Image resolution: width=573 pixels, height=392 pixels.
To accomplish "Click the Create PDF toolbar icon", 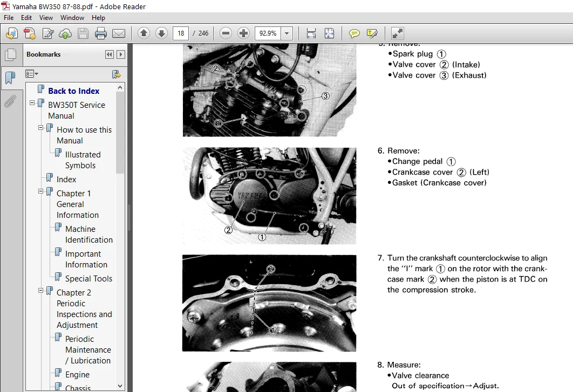I will pyautogui.click(x=12, y=33).
